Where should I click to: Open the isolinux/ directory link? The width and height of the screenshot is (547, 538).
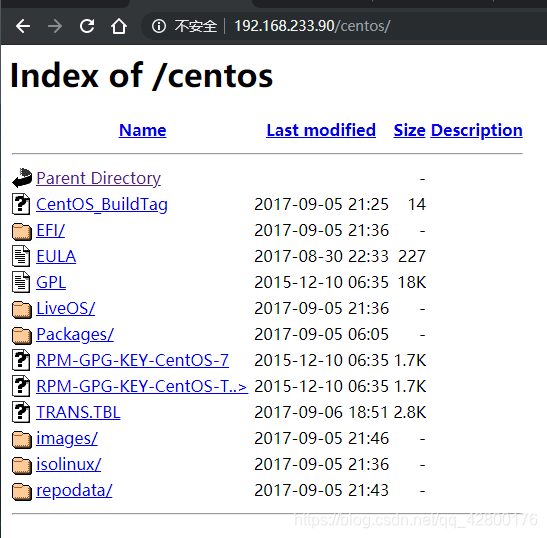pyautogui.click(x=69, y=464)
